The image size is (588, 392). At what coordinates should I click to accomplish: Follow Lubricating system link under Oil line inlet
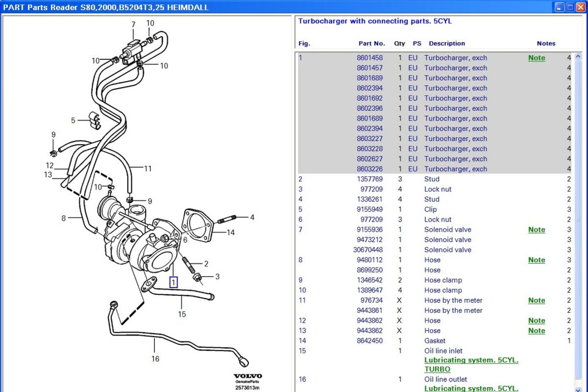point(471,365)
